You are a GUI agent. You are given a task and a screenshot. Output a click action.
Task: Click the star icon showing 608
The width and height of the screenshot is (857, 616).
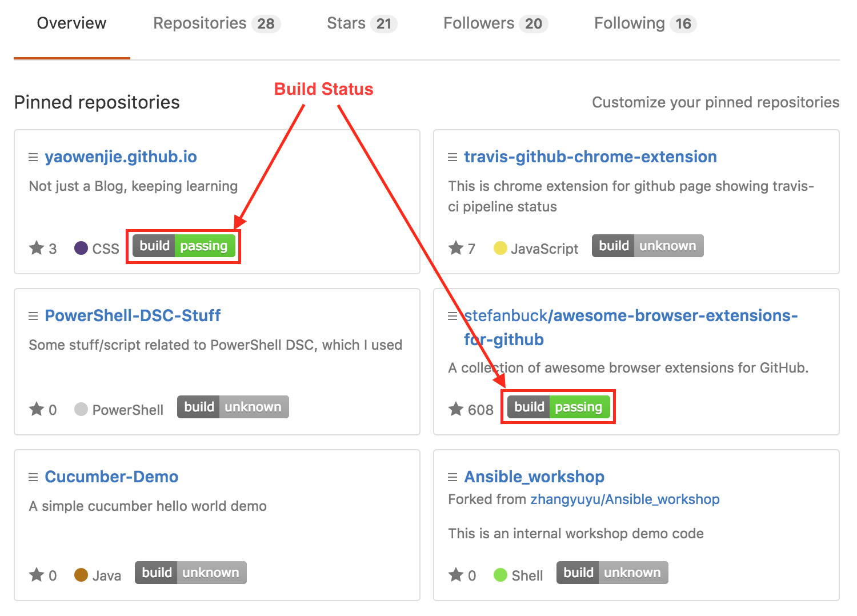coord(456,409)
